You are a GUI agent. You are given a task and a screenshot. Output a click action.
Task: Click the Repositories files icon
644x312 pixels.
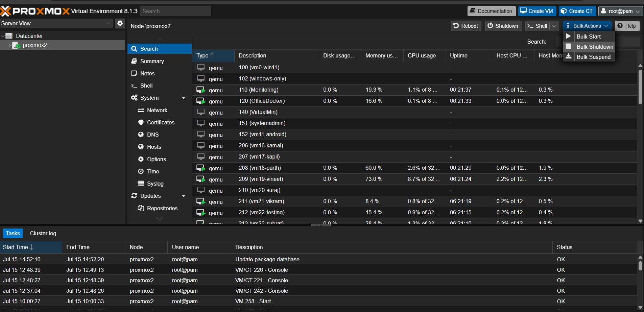point(141,208)
